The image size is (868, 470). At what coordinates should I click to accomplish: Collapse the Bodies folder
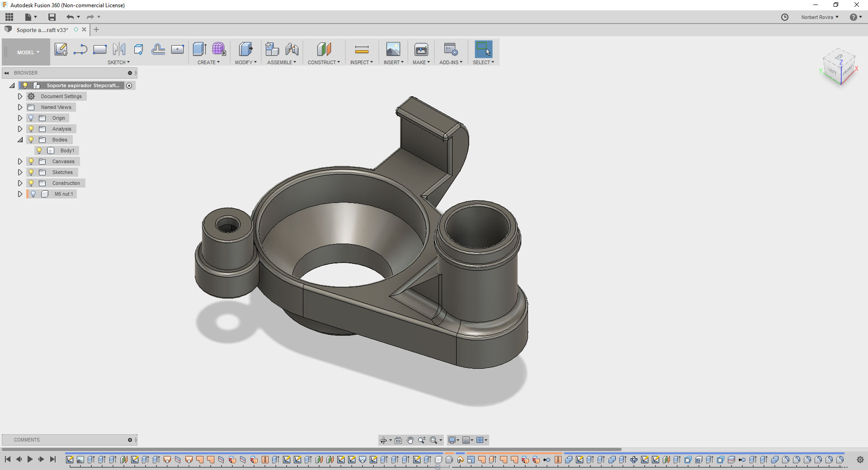[20, 140]
